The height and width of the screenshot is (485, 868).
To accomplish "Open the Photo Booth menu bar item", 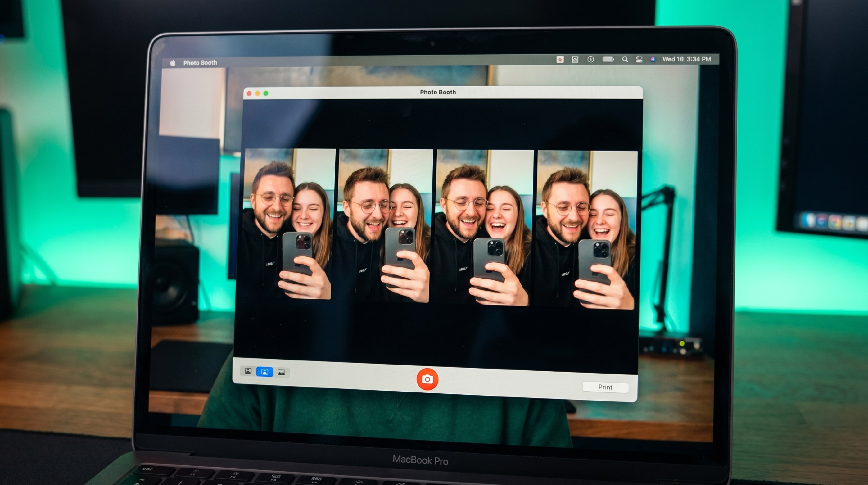I will (200, 63).
